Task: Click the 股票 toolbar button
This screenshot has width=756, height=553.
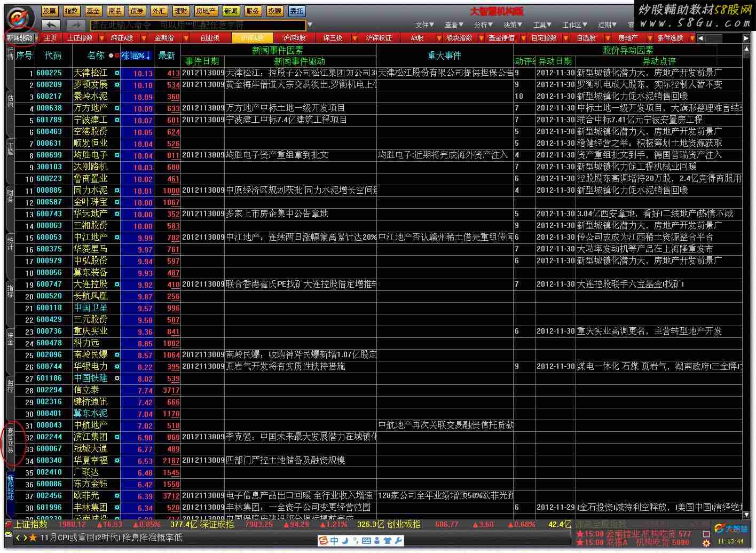Action: (49, 11)
